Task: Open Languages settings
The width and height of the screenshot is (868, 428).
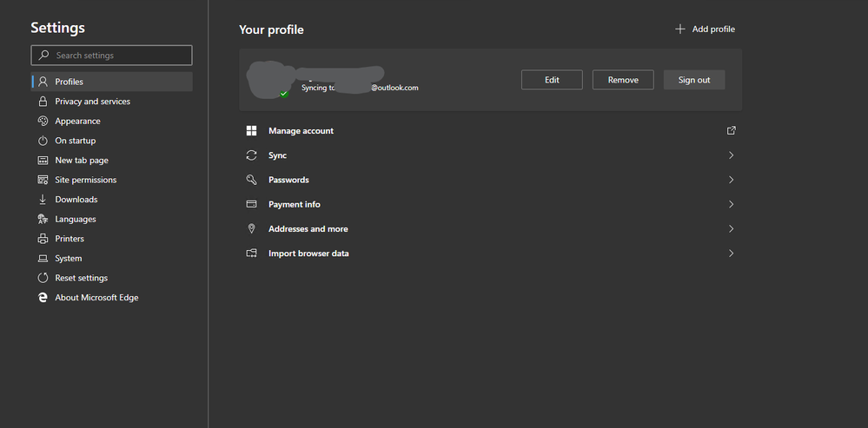Action: (x=112, y=219)
